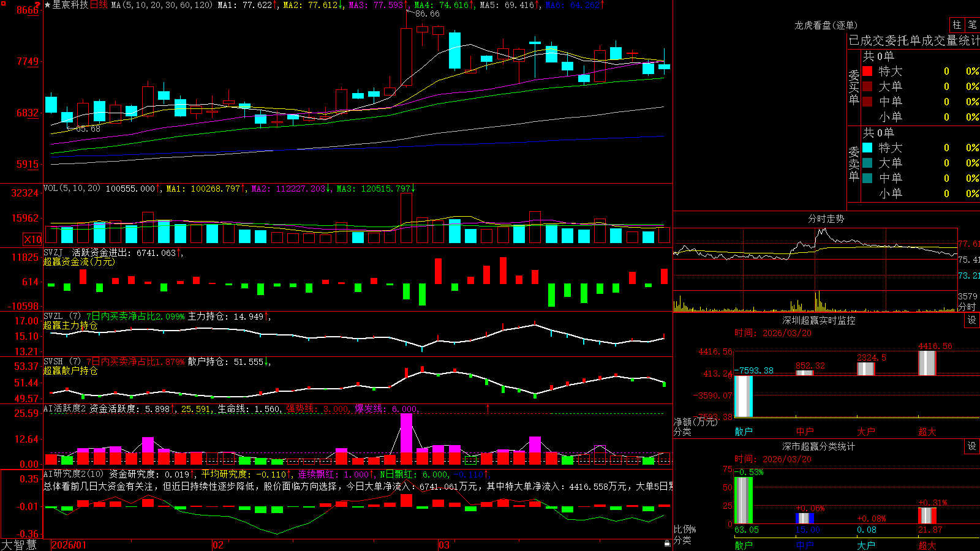This screenshot has width=980, height=551.
Task: Click the 超赢主力持仓 label
Action: coord(70,325)
